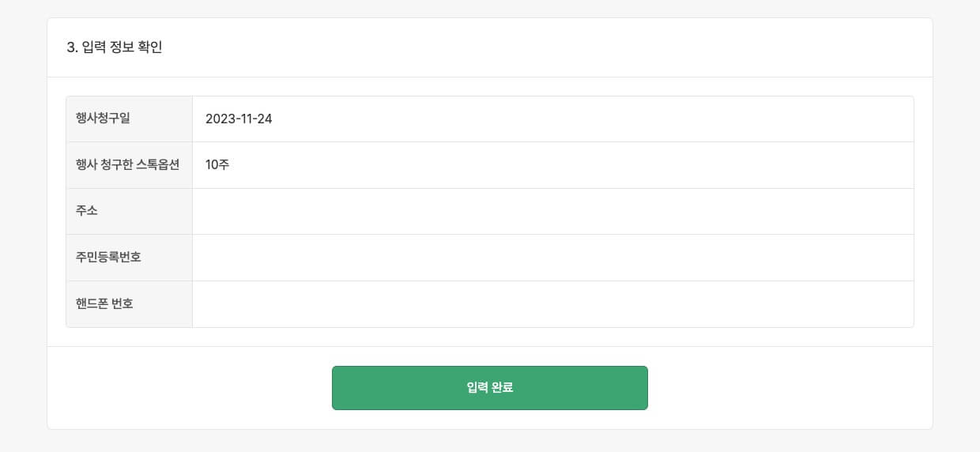Click the empty 핸드폰 번호 value cell
Viewport: 980px width, 452px height.
(x=552, y=304)
